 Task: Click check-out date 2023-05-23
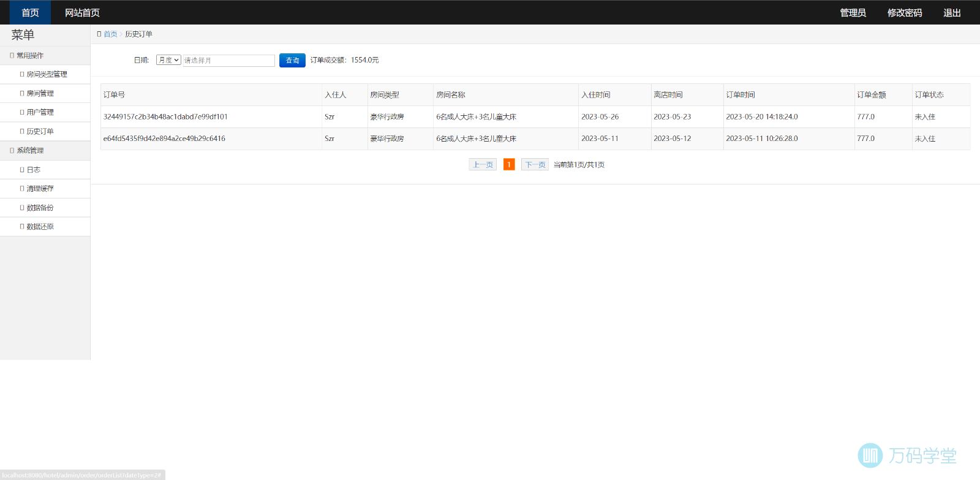[672, 116]
